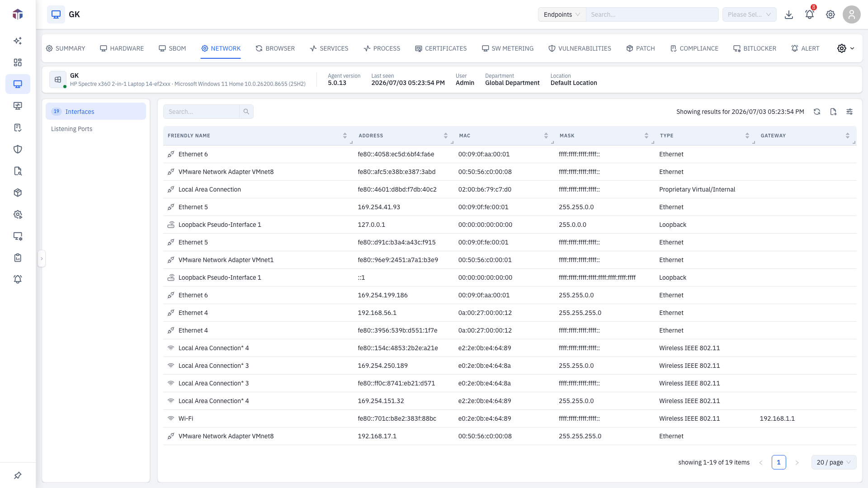The height and width of the screenshot is (488, 868).
Task: Open the remote monitor icon in sidebar
Action: coord(18,106)
